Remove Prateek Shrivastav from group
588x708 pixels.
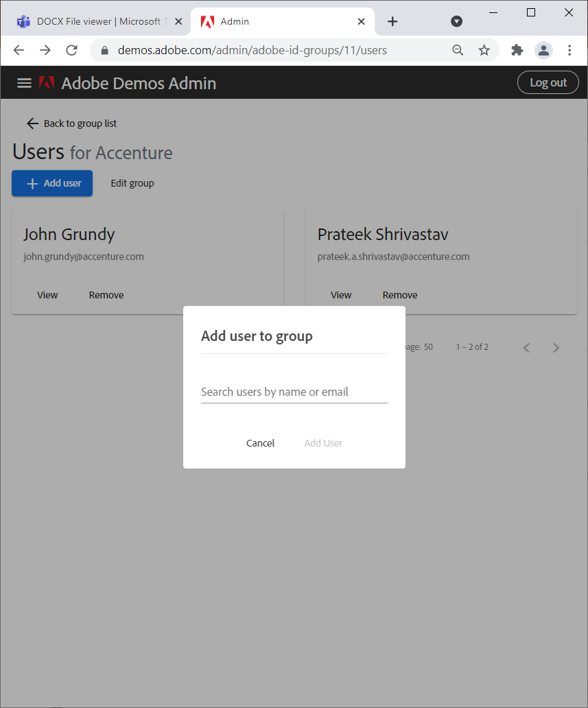400,295
